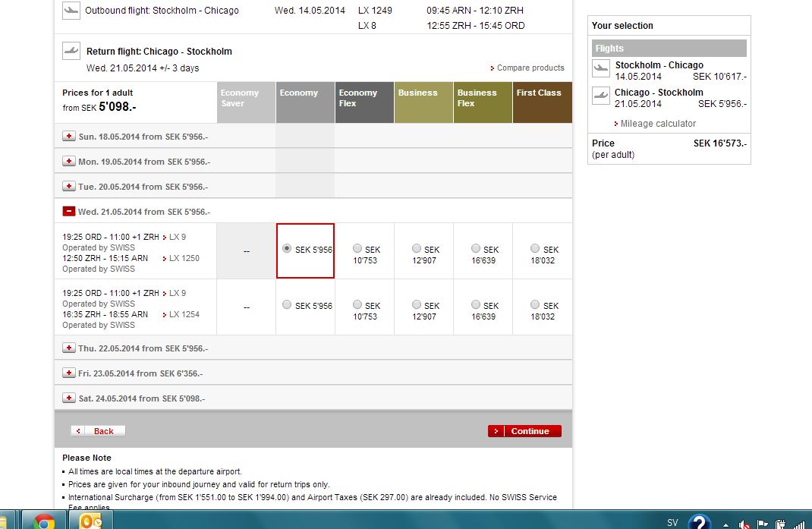Click the Business Flex column header
The height and width of the screenshot is (529, 812).
pos(483,102)
